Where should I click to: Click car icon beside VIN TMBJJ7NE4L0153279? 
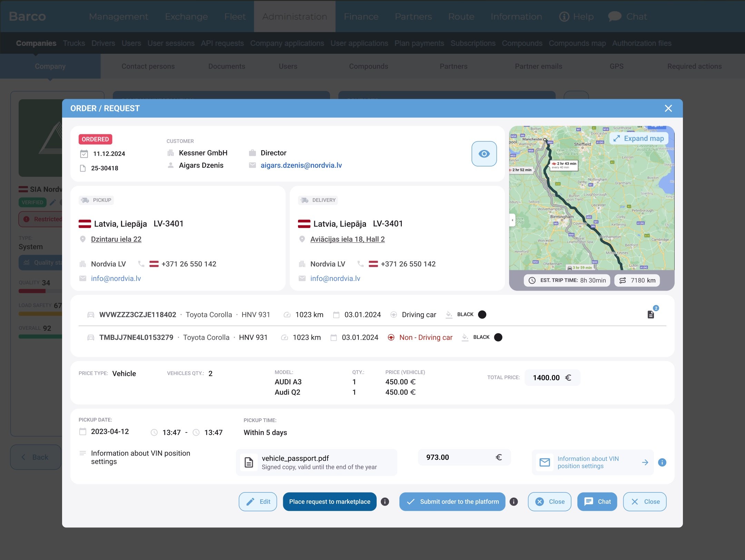[x=91, y=337]
